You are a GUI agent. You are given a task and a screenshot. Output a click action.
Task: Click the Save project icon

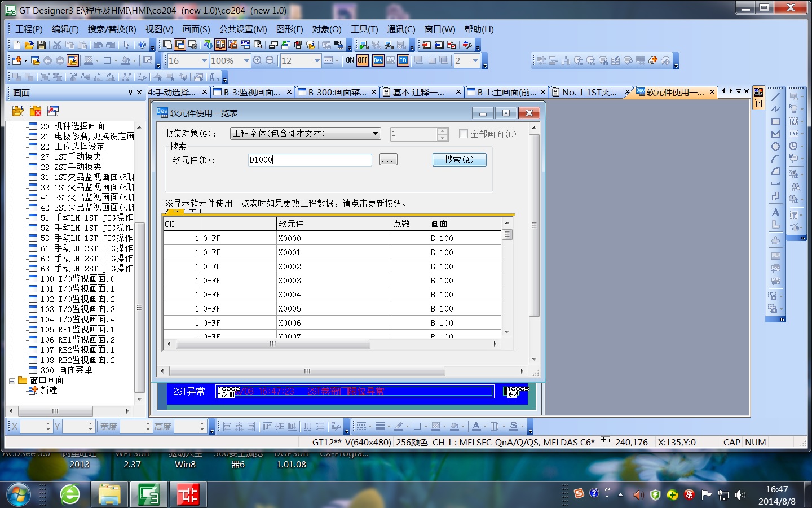tap(41, 45)
